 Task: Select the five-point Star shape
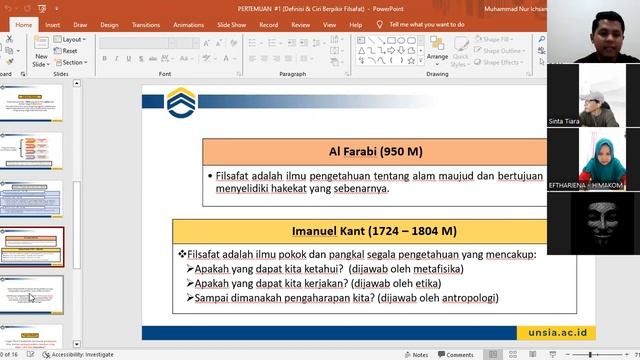[411, 61]
